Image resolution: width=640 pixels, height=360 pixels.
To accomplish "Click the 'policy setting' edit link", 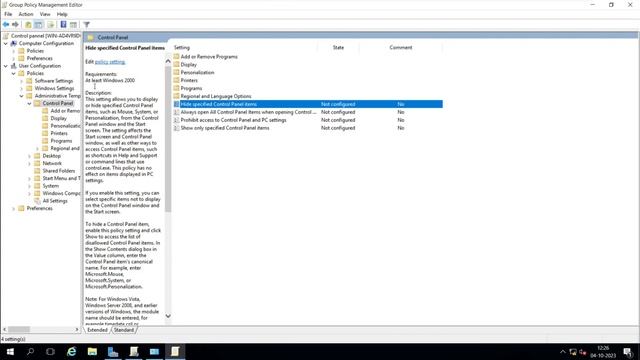I will 110,62.
